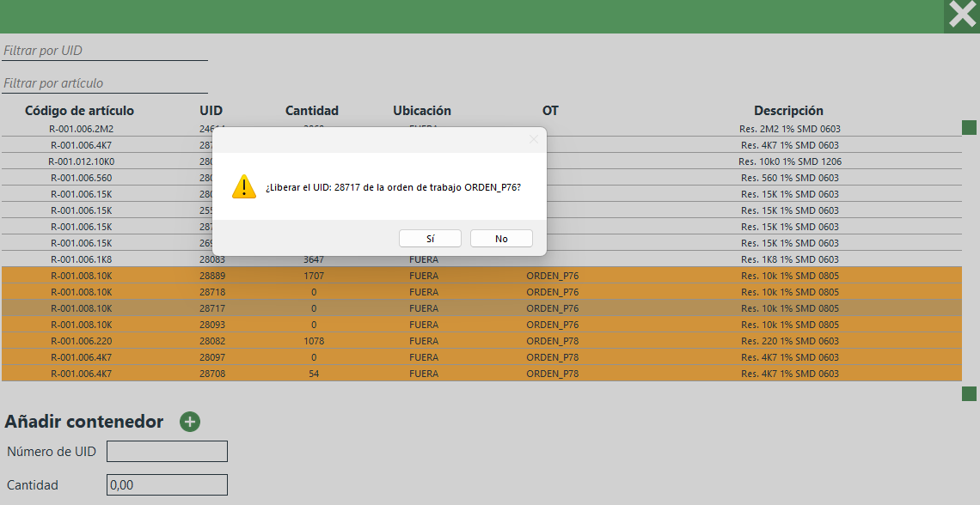Click the Código de artículo column header
Viewport: 980px width, 505px height.
pyautogui.click(x=79, y=111)
